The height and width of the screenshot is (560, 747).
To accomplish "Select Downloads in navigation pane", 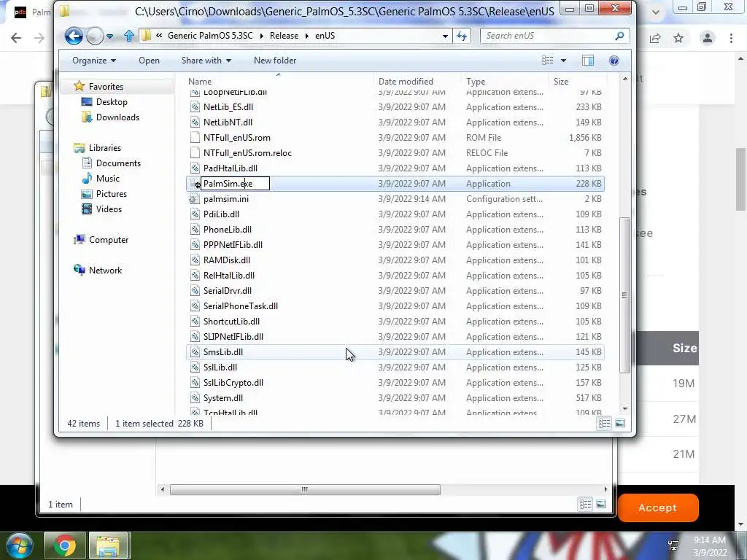I will click(117, 117).
